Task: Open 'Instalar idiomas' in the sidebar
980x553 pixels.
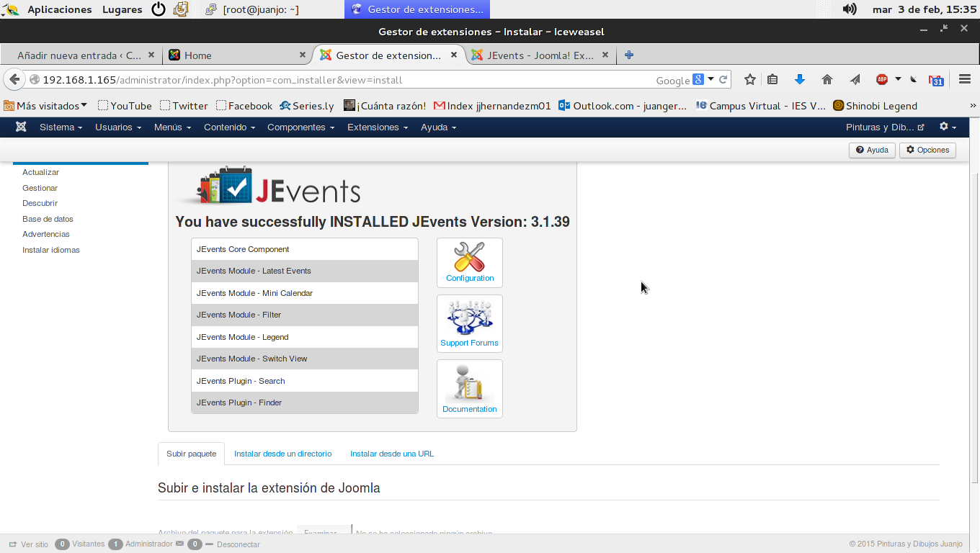Action: (51, 250)
